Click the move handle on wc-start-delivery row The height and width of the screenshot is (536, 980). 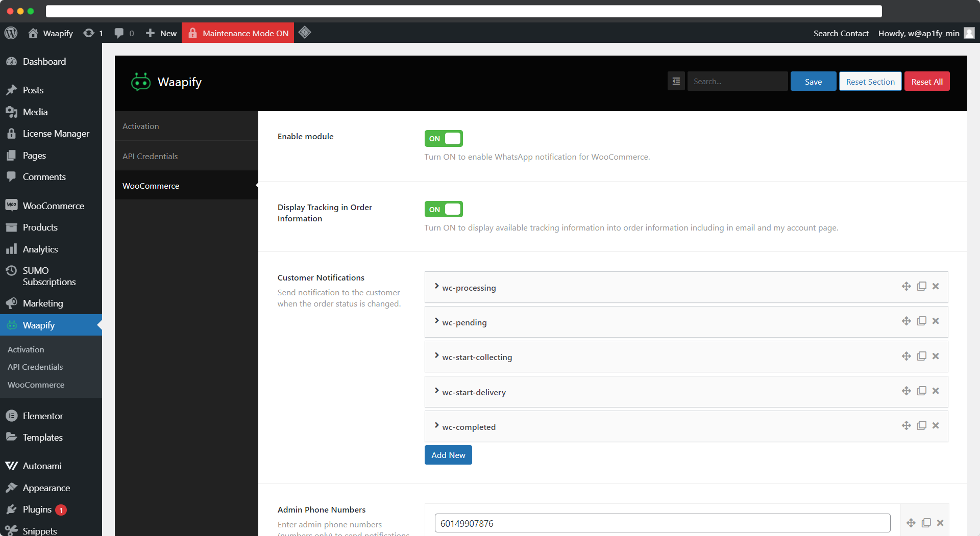(x=906, y=391)
